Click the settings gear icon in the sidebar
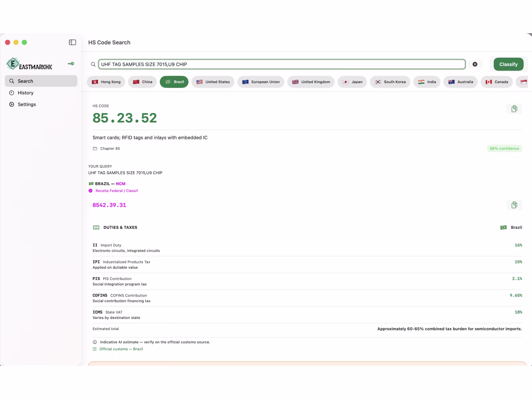The width and height of the screenshot is (532, 399). 12,104
